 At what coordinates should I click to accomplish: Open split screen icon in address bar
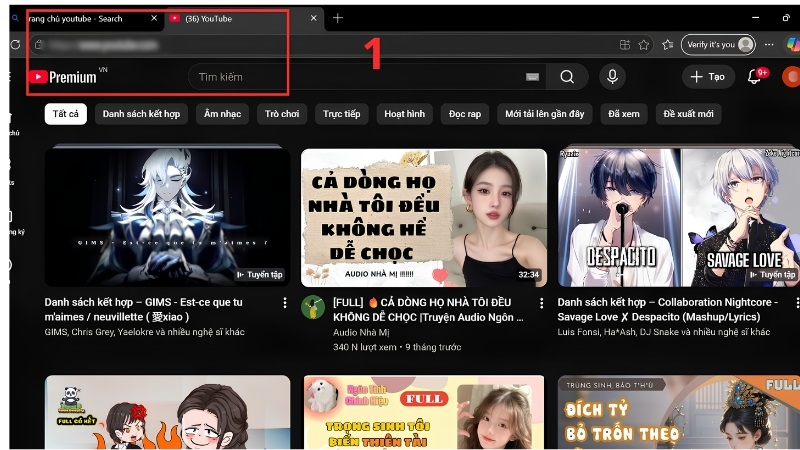[x=625, y=45]
